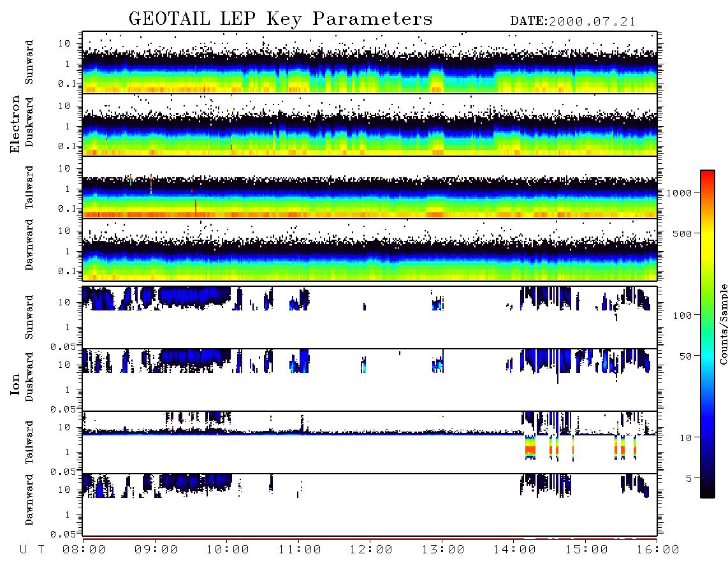Click the Ion Sunward spectrogram panel
The image size is (728, 561).
tap(370, 317)
